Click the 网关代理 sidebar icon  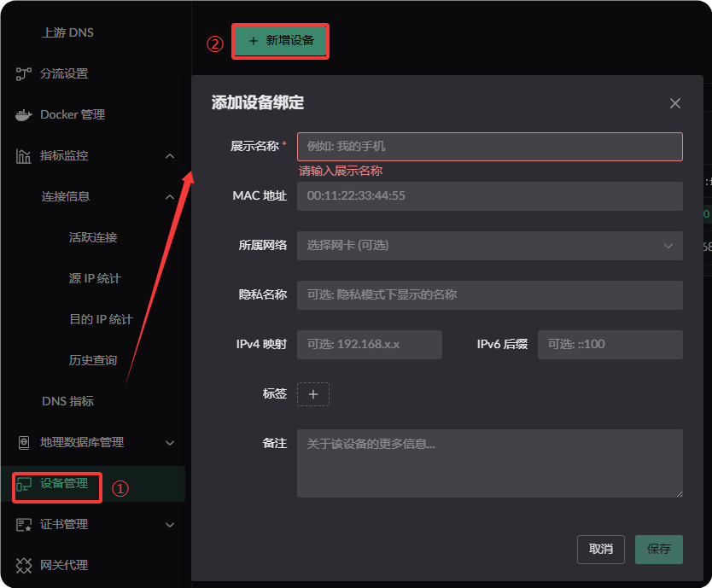[24, 565]
